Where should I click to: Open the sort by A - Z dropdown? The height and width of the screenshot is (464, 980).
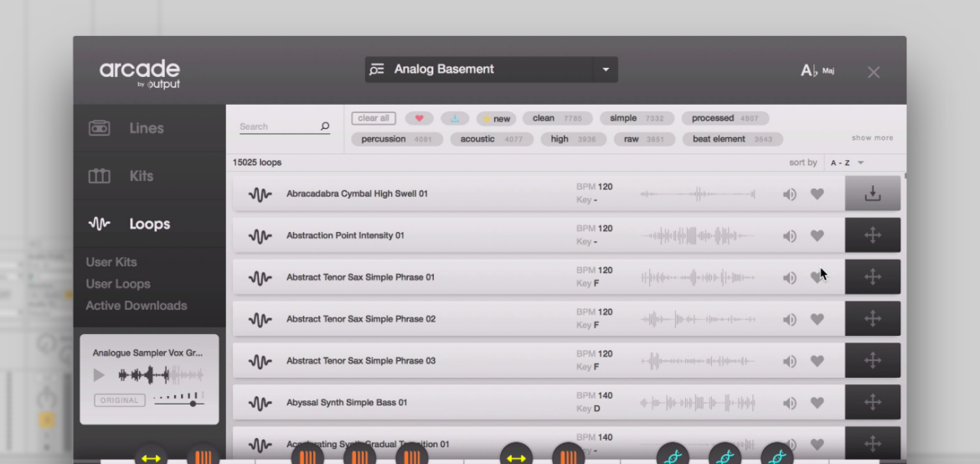pos(848,162)
